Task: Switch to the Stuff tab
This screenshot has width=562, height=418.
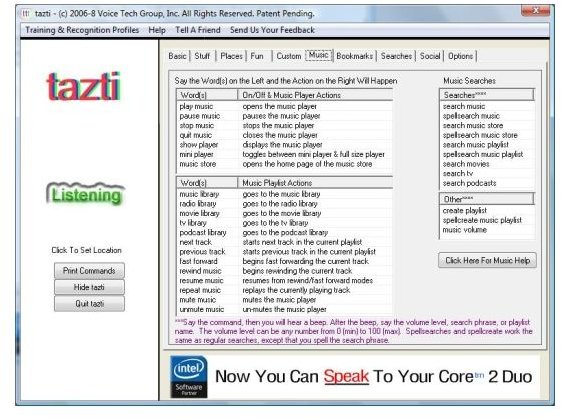Action: (x=202, y=56)
